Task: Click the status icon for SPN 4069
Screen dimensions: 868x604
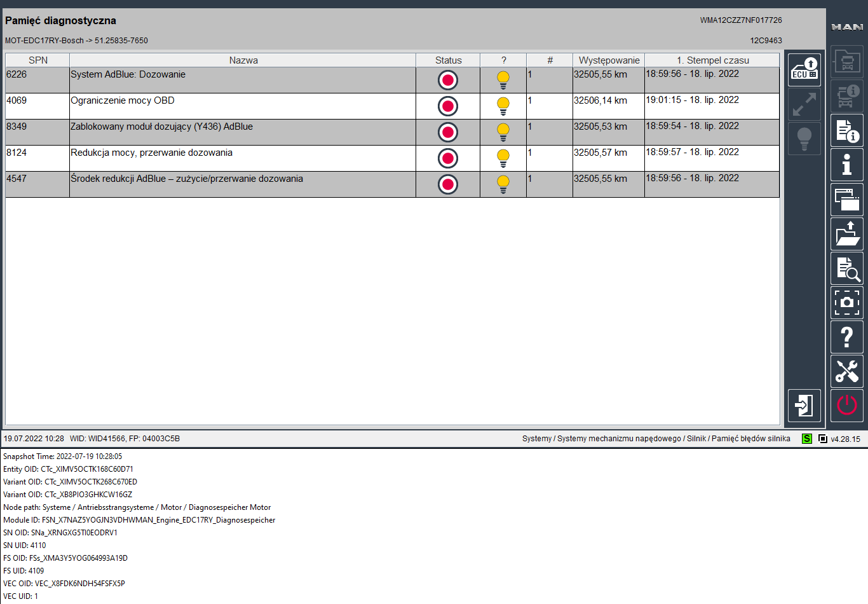Action: click(448, 106)
